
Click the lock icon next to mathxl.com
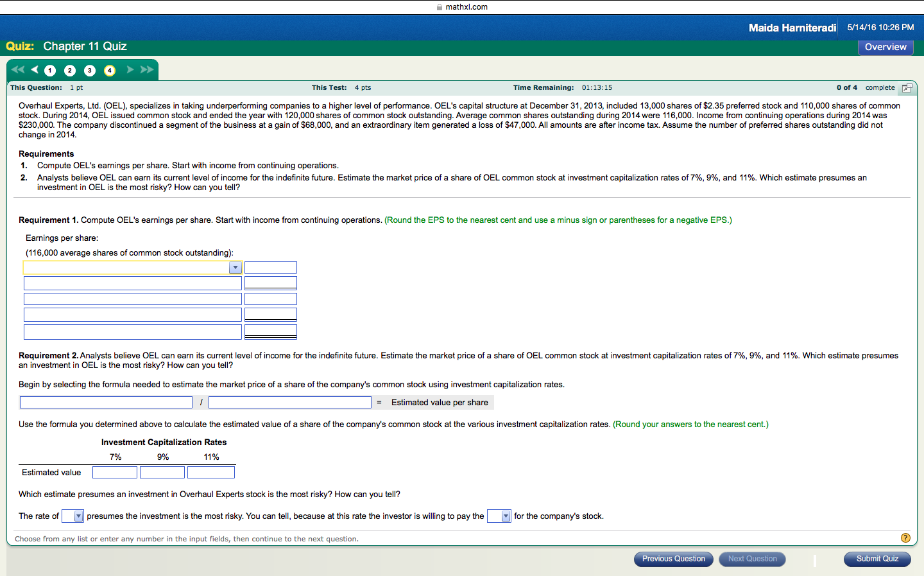tap(439, 7)
